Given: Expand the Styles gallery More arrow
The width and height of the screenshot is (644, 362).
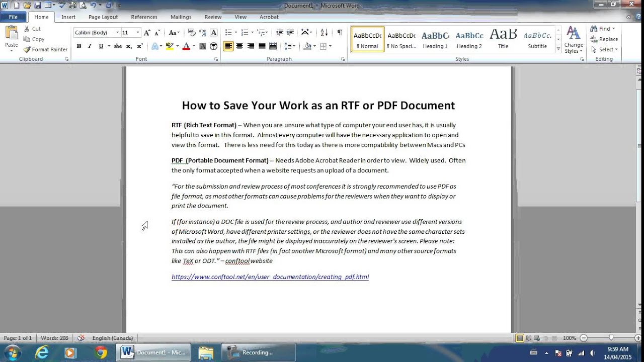Looking at the screenshot, I should pos(558,49).
